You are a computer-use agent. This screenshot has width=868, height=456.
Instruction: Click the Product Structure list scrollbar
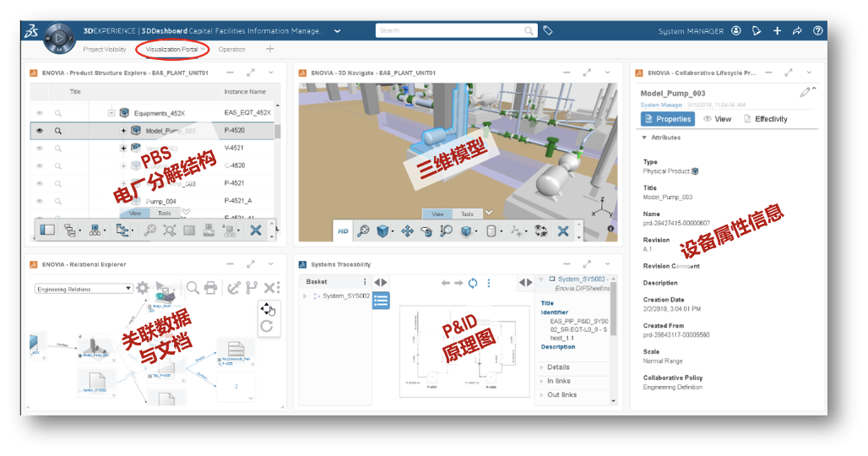click(x=277, y=131)
